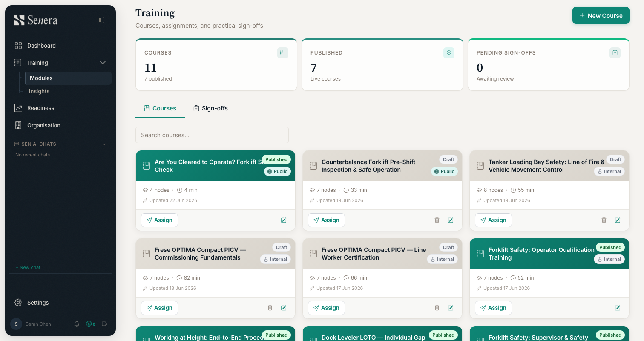The width and height of the screenshot is (644, 341).
Task: Open the Frese OPTIMA Line Worker Certification title
Action: pyautogui.click(x=374, y=254)
